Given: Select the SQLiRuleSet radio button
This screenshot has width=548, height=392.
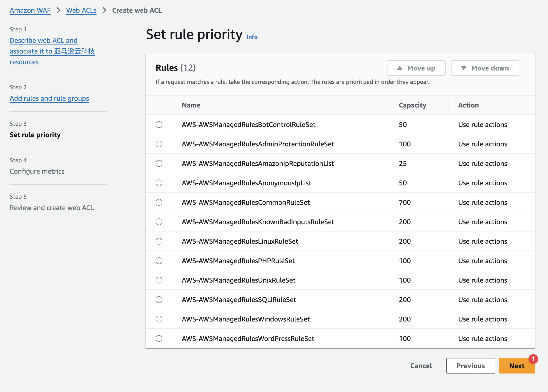Looking at the screenshot, I should click(159, 300).
